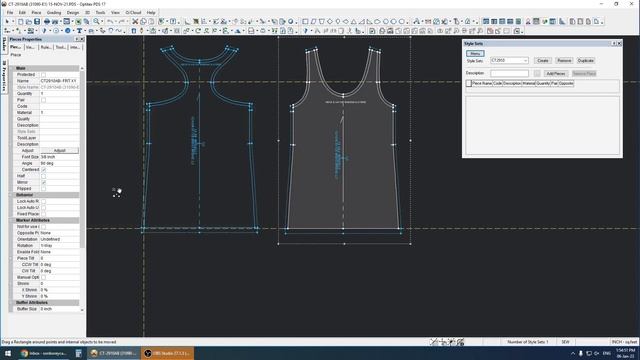640x360 pixels.
Task: Toggle the Protected checkbox
Action: (43, 75)
